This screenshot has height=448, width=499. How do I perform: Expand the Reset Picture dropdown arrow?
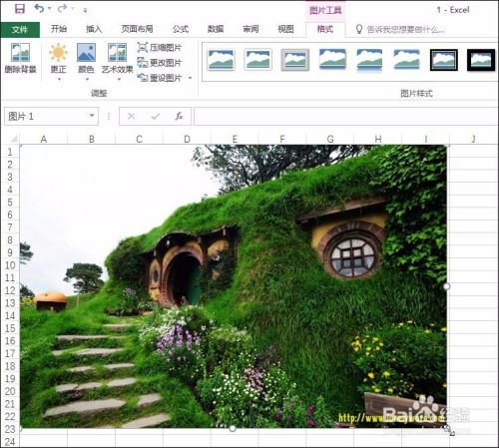click(190, 78)
